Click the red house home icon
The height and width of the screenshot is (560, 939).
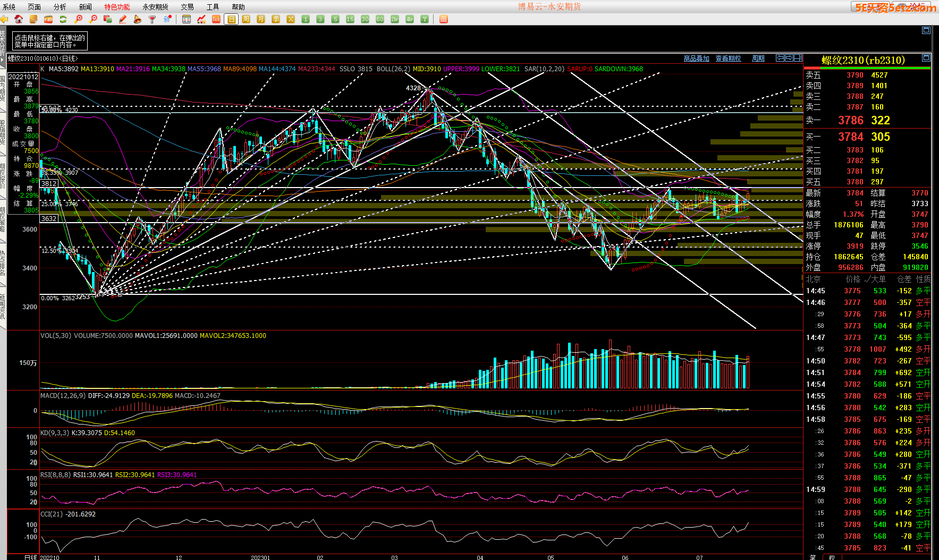click(19, 19)
